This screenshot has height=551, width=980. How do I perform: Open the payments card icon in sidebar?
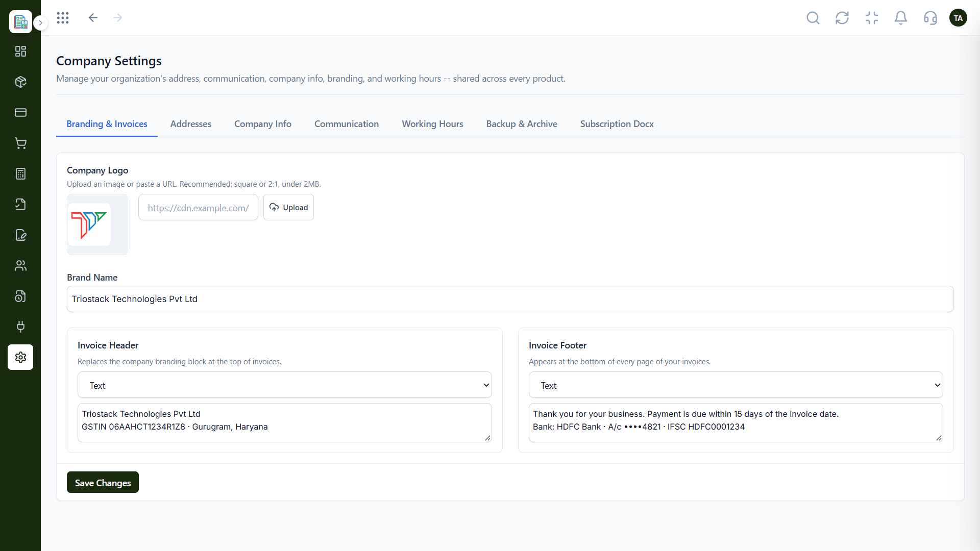pyautogui.click(x=20, y=113)
